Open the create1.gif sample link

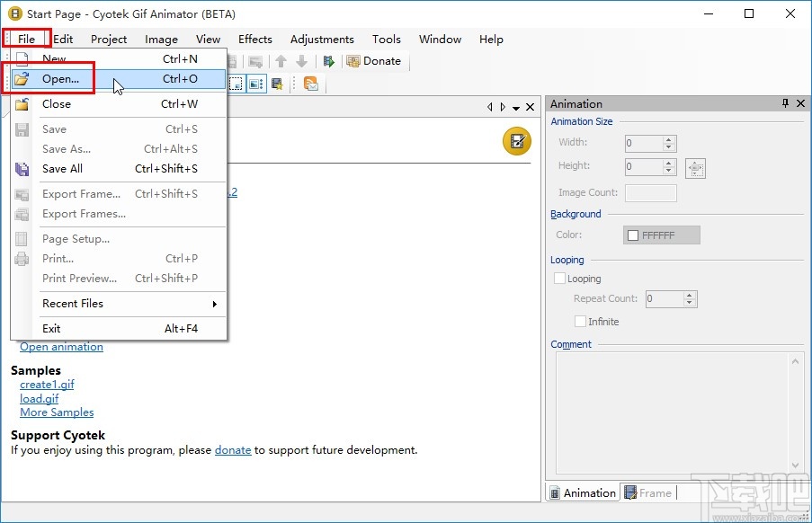[47, 385]
